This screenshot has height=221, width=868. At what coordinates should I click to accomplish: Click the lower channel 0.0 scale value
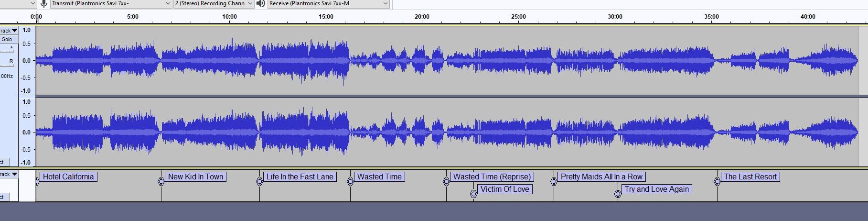(26, 133)
